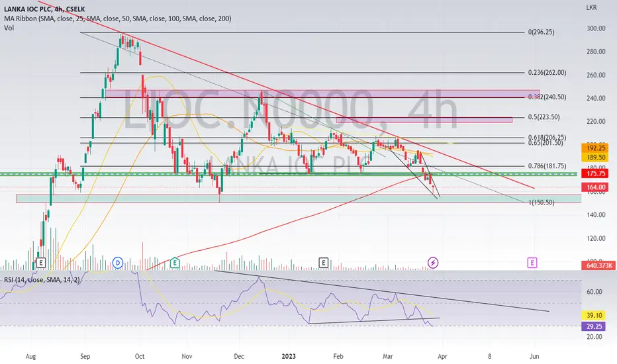This screenshot has width=617, height=364.
Task: Click 280.00 on the price axis
Action: [596, 52]
